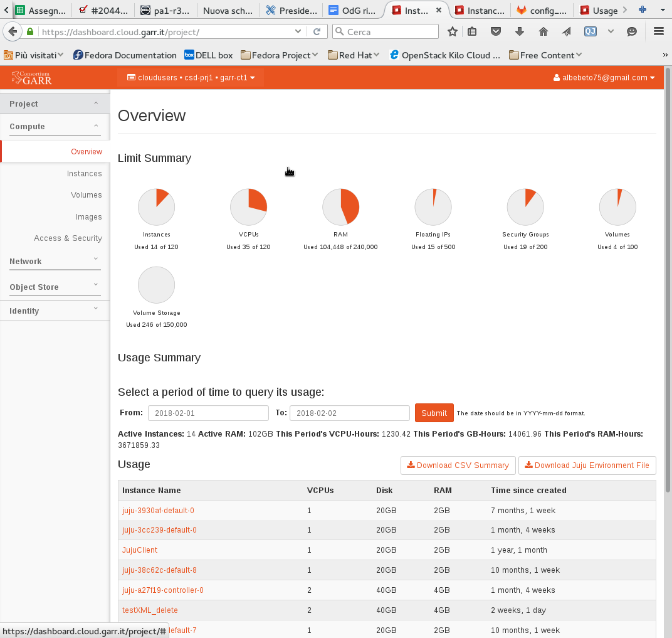Open the albebeto75@gmail.com user menu

[x=604, y=78]
